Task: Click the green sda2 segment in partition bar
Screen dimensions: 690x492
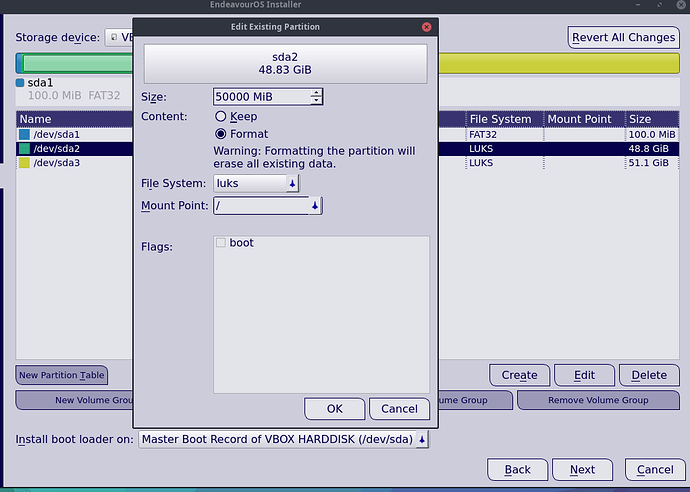Action: coord(77,63)
